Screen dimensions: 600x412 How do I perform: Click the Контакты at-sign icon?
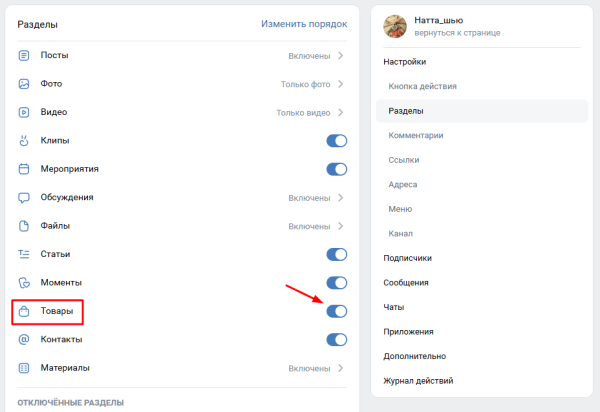pos(24,340)
